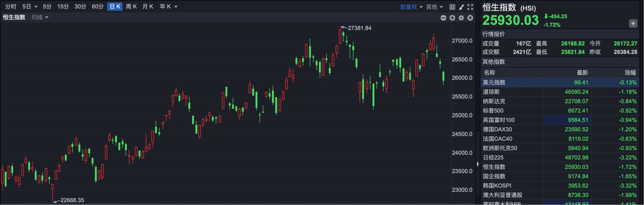Zoom out chart with minus icon
Viewport: 644px width, 205px height.
point(443,18)
